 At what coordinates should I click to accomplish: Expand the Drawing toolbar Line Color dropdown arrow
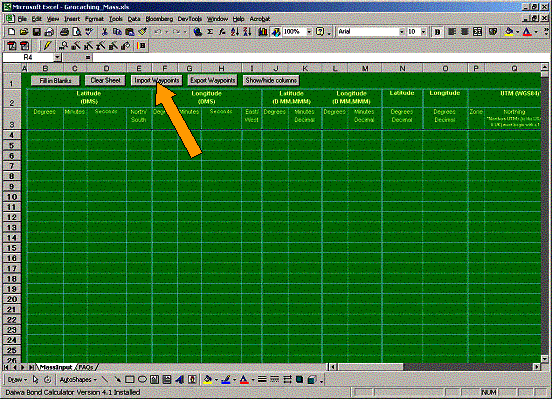pos(234,380)
